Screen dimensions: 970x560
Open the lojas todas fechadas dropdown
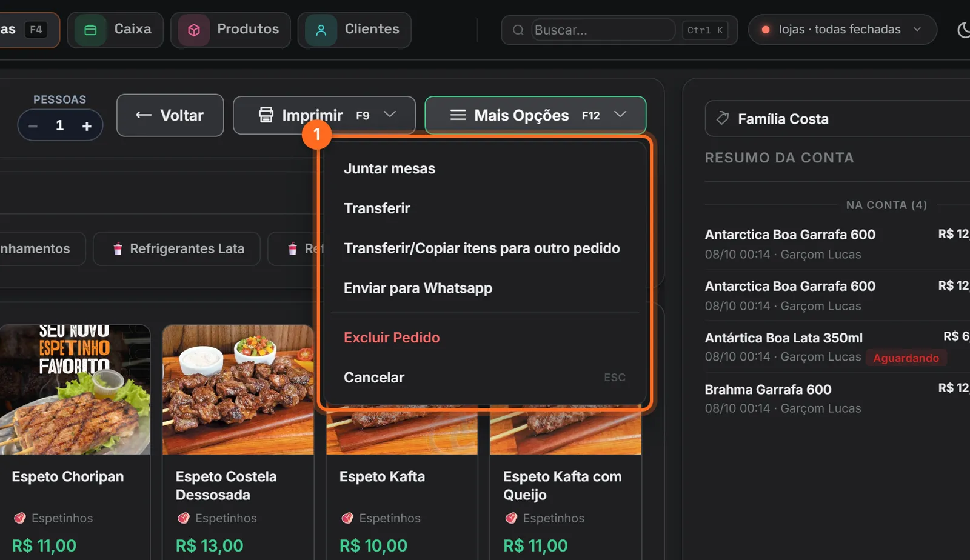click(x=843, y=30)
